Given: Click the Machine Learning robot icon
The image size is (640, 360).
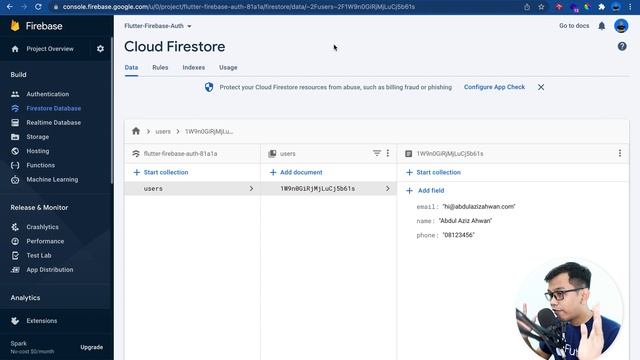Looking at the screenshot, I should [15, 180].
